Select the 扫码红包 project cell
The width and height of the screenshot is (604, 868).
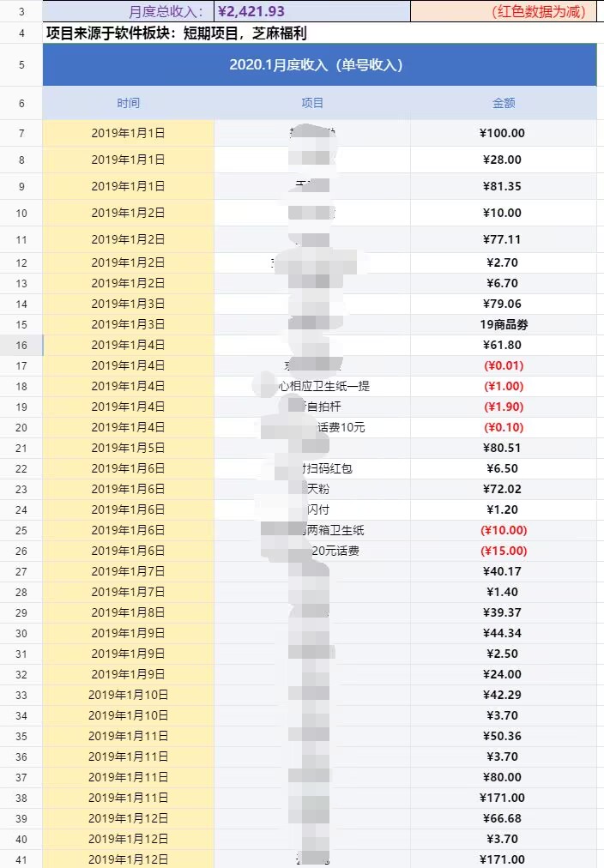click(311, 468)
